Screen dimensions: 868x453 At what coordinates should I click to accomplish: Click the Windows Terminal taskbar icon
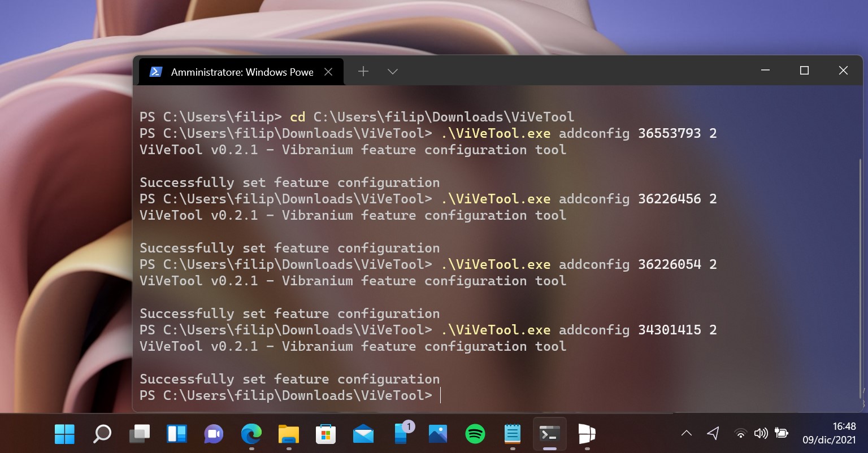pos(550,434)
